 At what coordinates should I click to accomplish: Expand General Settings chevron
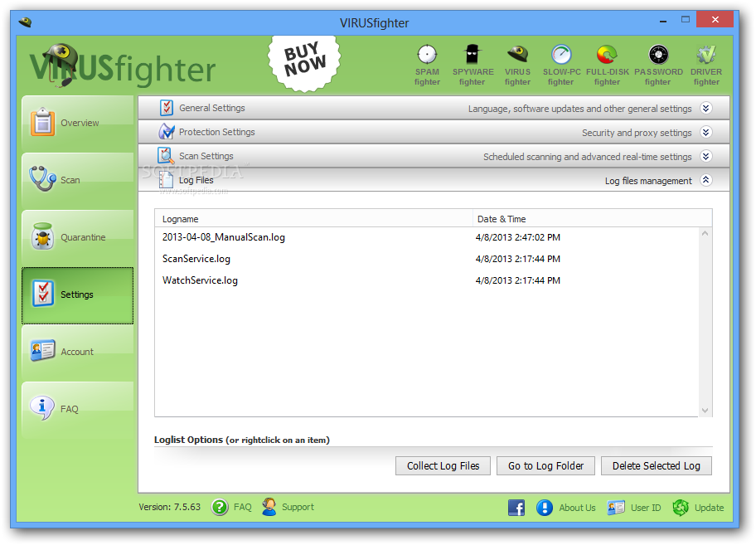706,108
